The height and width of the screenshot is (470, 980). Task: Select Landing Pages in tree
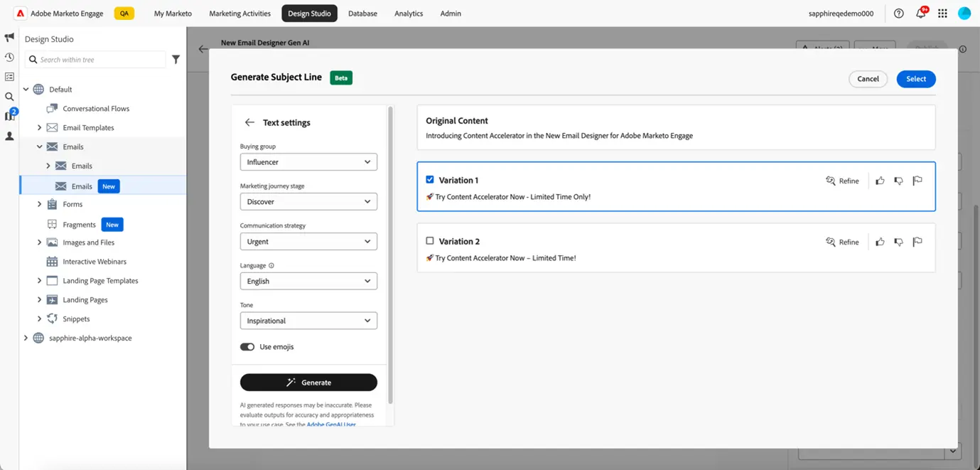pos(85,300)
